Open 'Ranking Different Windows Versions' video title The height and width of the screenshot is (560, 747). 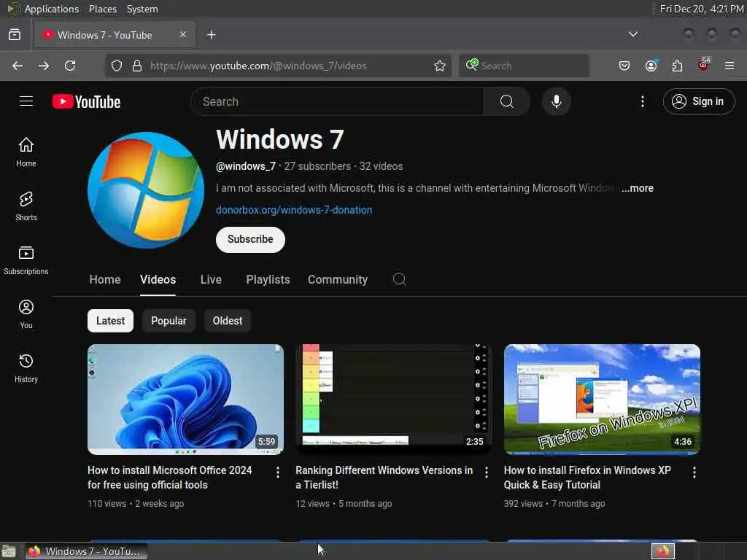tap(384, 478)
